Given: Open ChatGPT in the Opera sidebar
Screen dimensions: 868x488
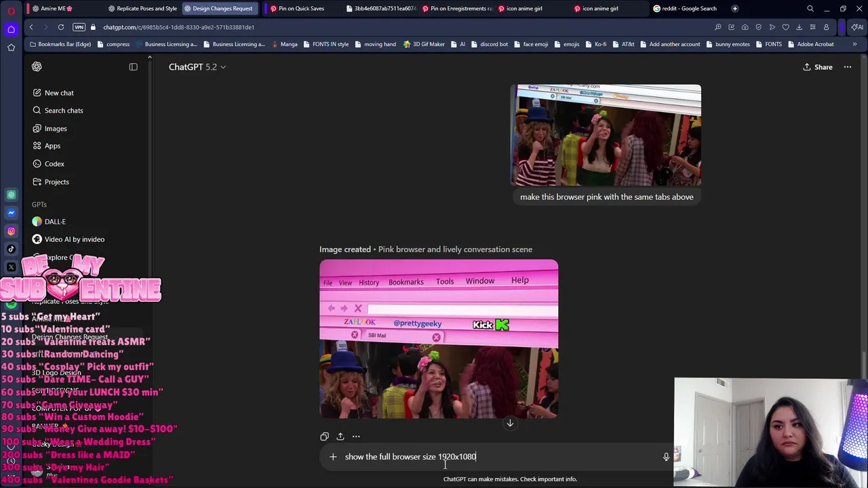Looking at the screenshot, I should coord(11,195).
